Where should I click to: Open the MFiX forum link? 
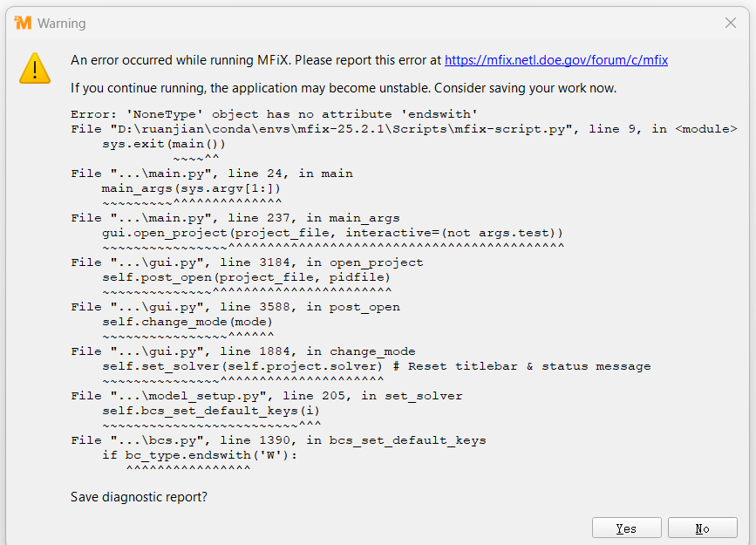[556, 60]
